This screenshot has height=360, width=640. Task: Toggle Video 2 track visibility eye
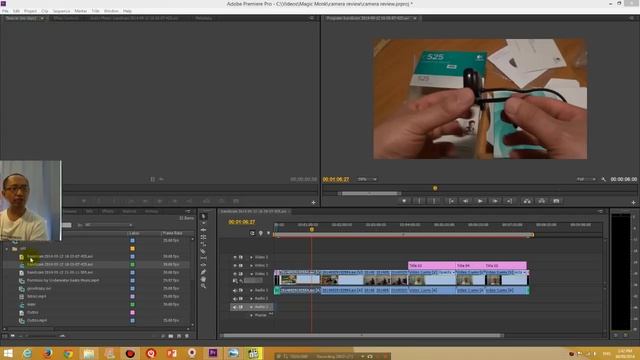pyautogui.click(x=235, y=265)
